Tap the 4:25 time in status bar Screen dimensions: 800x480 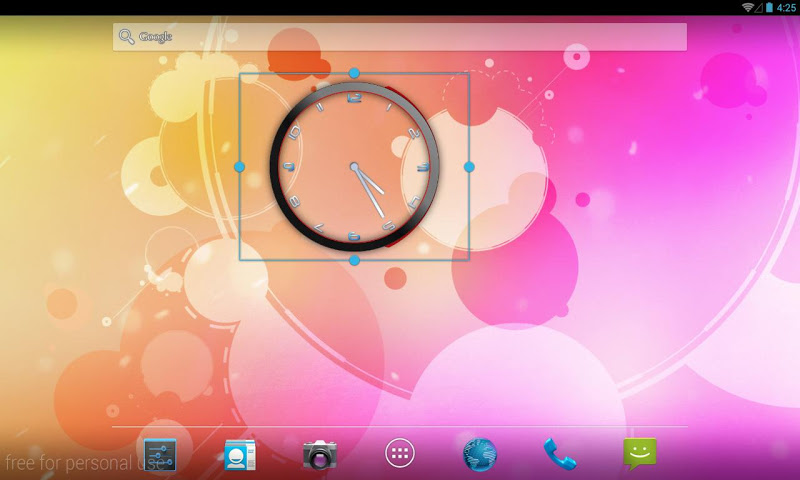click(x=786, y=8)
